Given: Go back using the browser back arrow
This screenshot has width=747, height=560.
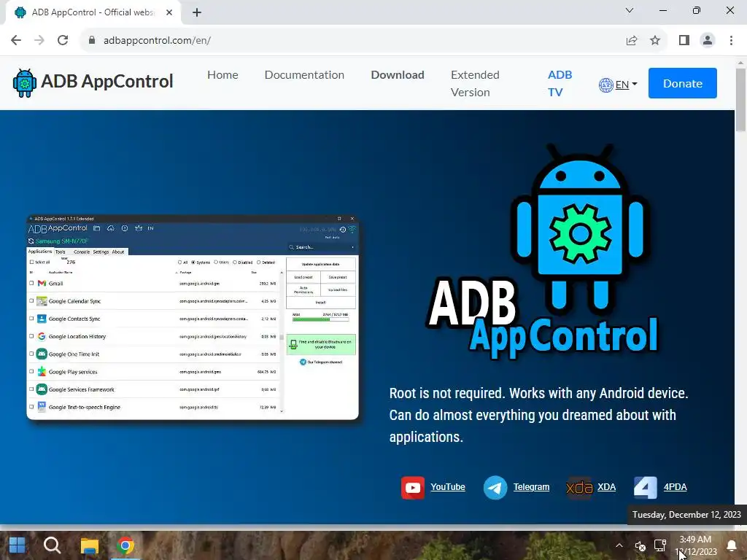Looking at the screenshot, I should click(16, 40).
